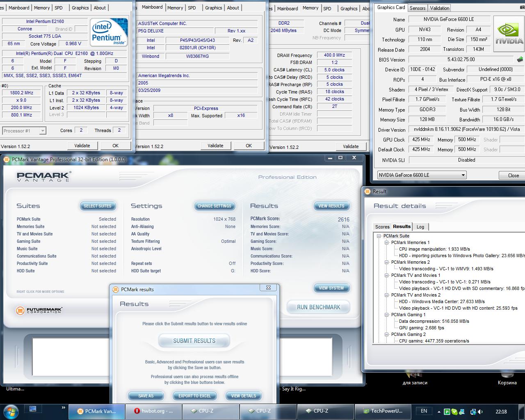Select the CPU image manipulation 1.933 MB/s result
This screenshot has height=420, width=525.
(x=434, y=249)
